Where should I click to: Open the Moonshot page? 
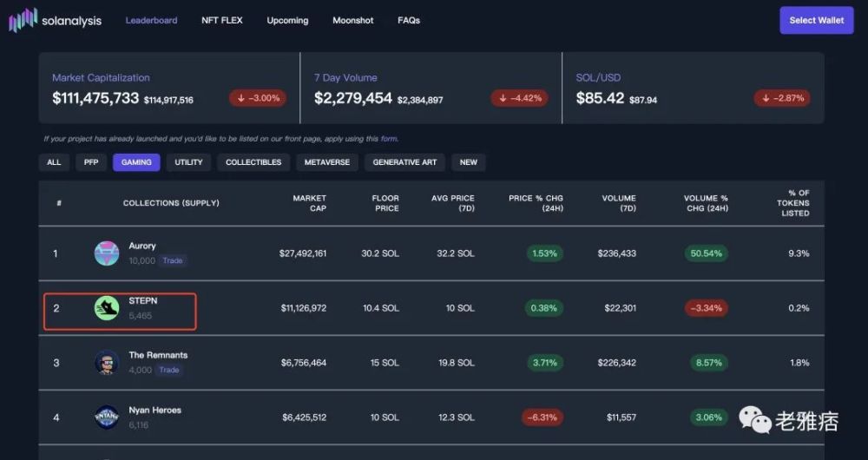[x=353, y=21]
